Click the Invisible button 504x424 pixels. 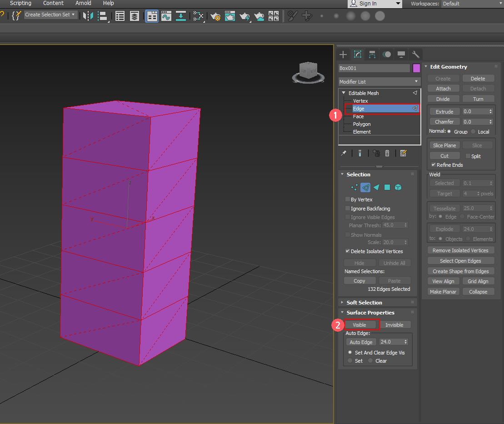(x=394, y=325)
